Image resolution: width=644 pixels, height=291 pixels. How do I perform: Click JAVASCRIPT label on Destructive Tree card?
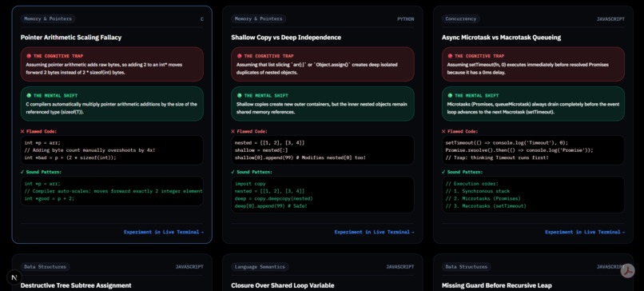189,267
